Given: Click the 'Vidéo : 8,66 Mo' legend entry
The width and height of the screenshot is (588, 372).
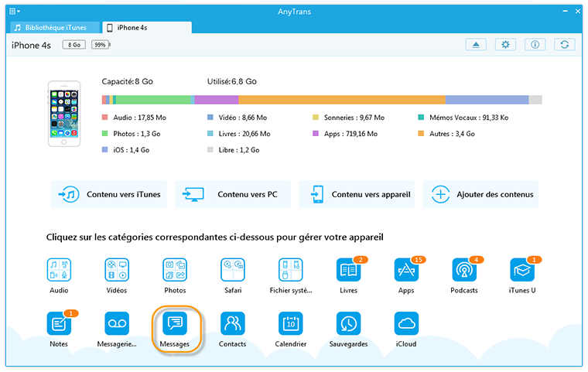Looking at the screenshot, I should pyautogui.click(x=237, y=118).
